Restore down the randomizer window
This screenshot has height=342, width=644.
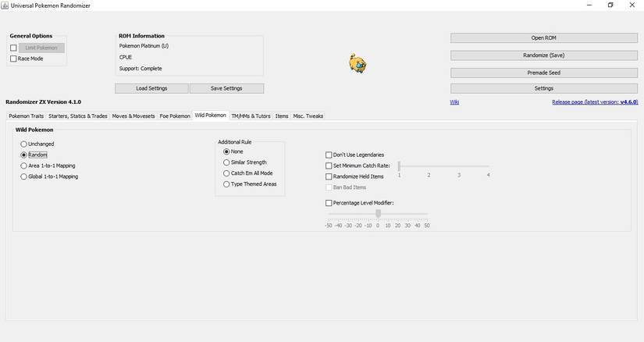(610, 5)
